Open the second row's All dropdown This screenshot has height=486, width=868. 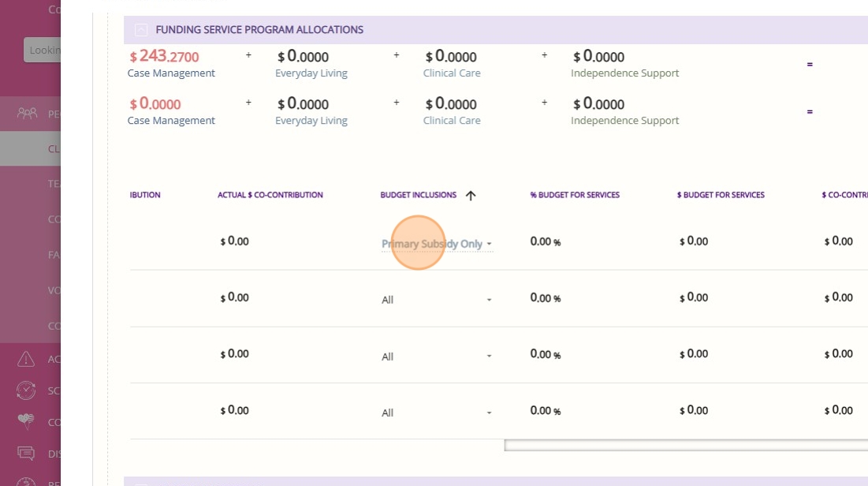pos(437,300)
